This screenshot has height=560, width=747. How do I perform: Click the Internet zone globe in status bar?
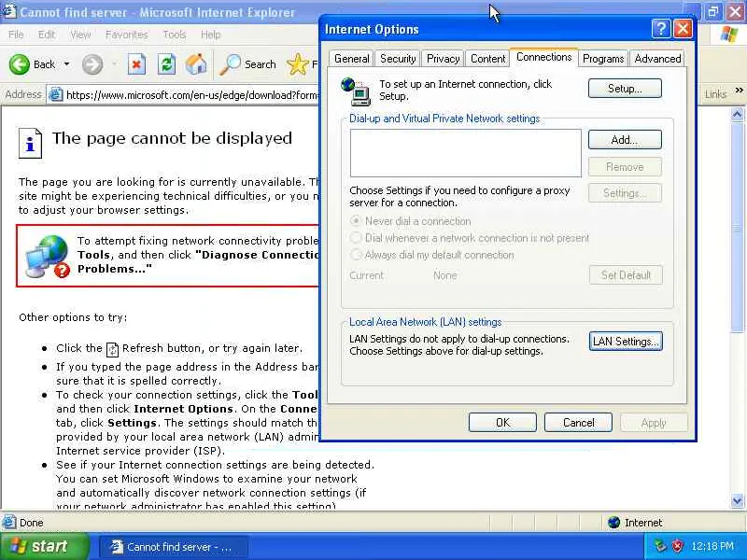click(x=614, y=523)
